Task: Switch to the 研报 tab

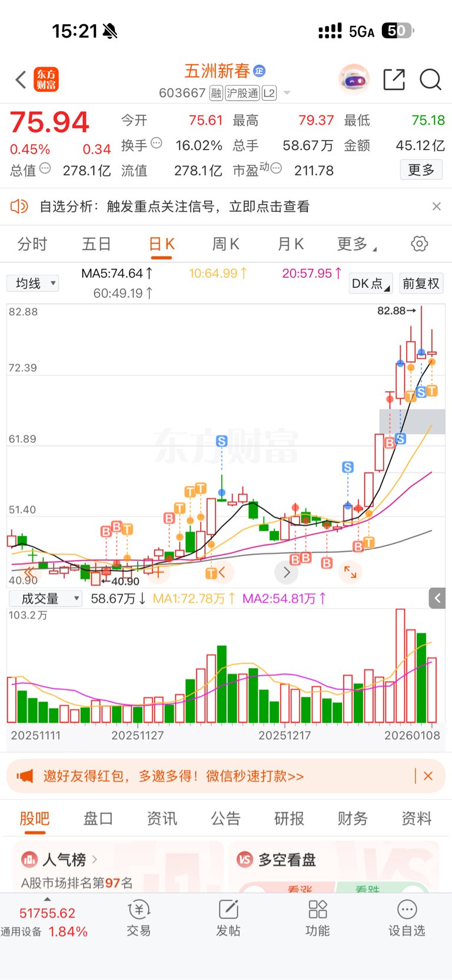Action: coord(289,819)
